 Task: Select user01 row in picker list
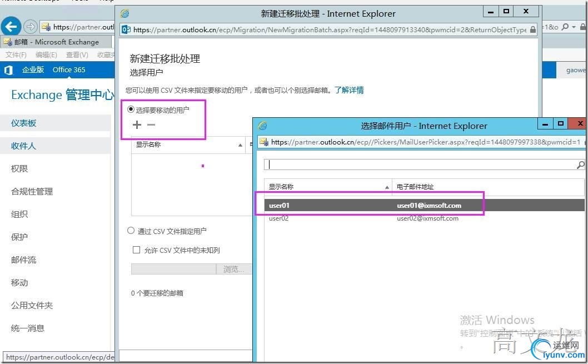point(424,206)
